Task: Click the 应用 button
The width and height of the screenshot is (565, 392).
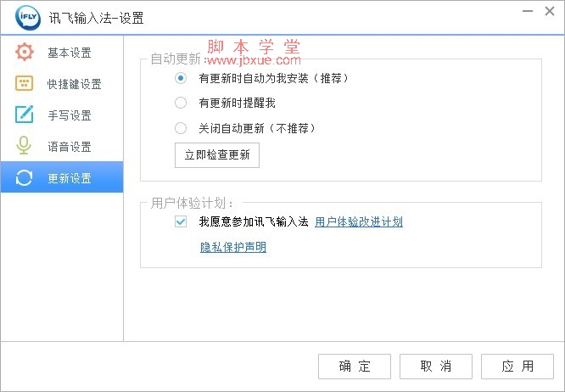Action: [x=517, y=367]
